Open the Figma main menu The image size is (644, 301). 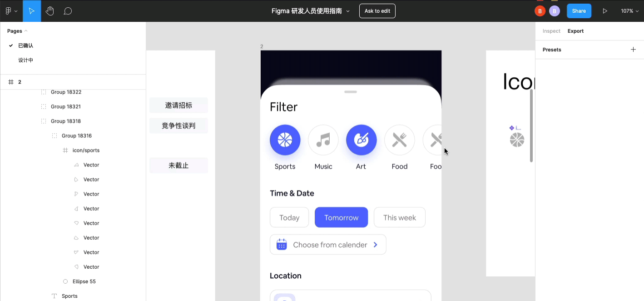11,11
